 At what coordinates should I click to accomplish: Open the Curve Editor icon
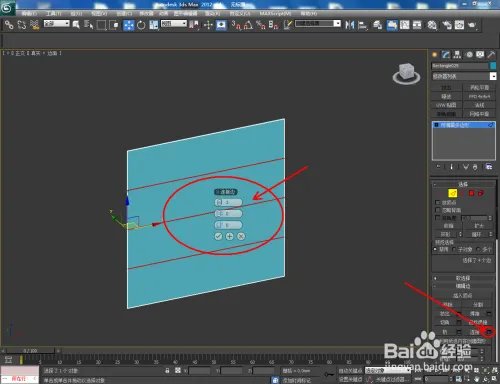tap(405, 25)
